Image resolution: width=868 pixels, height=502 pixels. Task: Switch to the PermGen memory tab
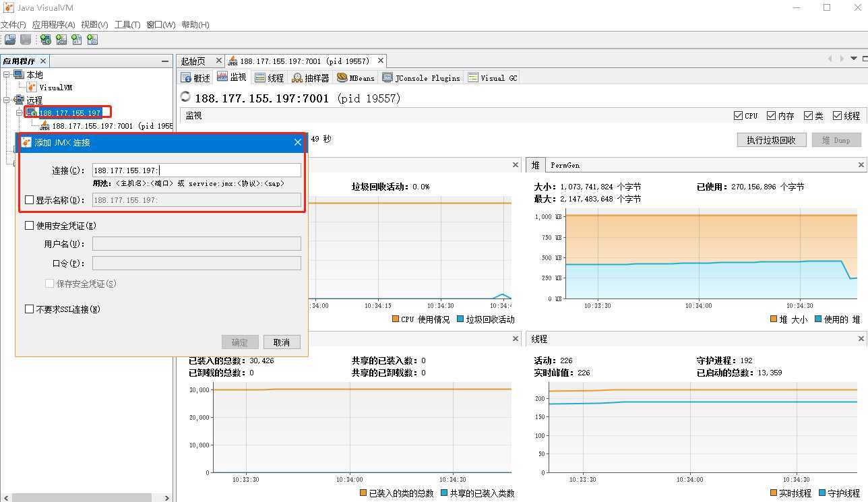(565, 164)
